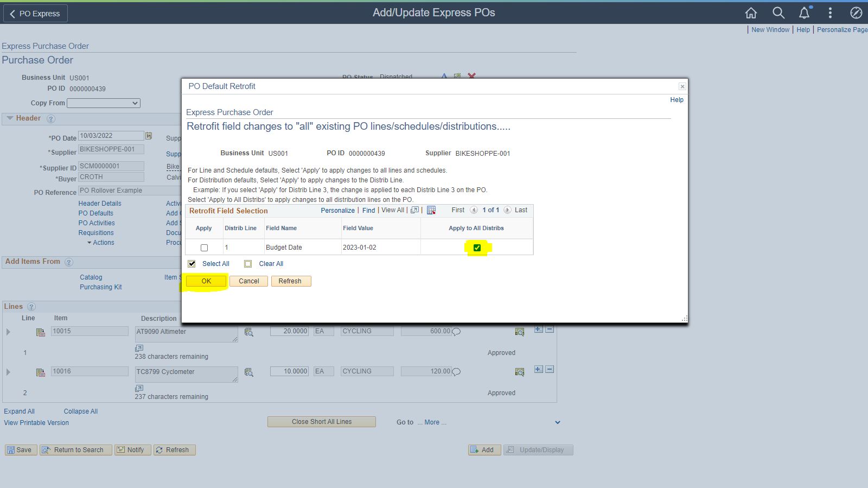Screen dimensions: 868x488
Task: Open schedule icon for the TC8799 Cyclometer line
Action: point(519,372)
